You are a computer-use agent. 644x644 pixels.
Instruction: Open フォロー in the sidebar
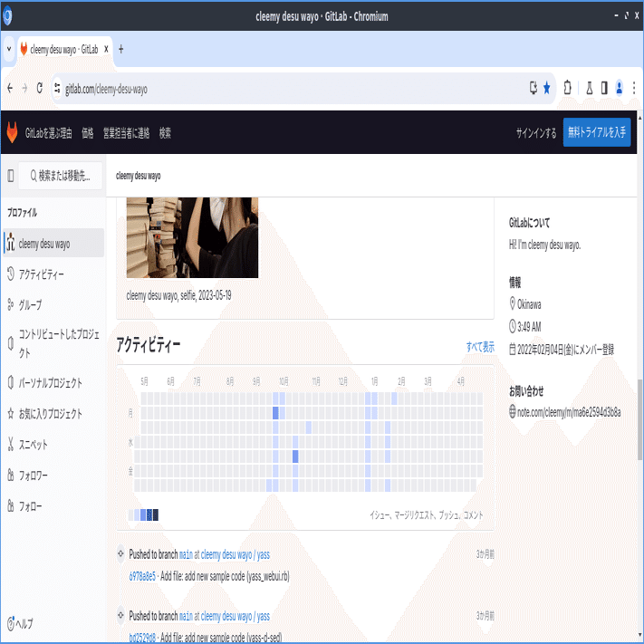pos(53,506)
